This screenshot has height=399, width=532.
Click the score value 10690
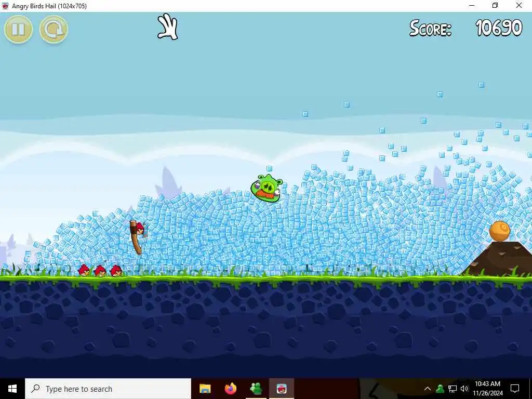point(499,28)
